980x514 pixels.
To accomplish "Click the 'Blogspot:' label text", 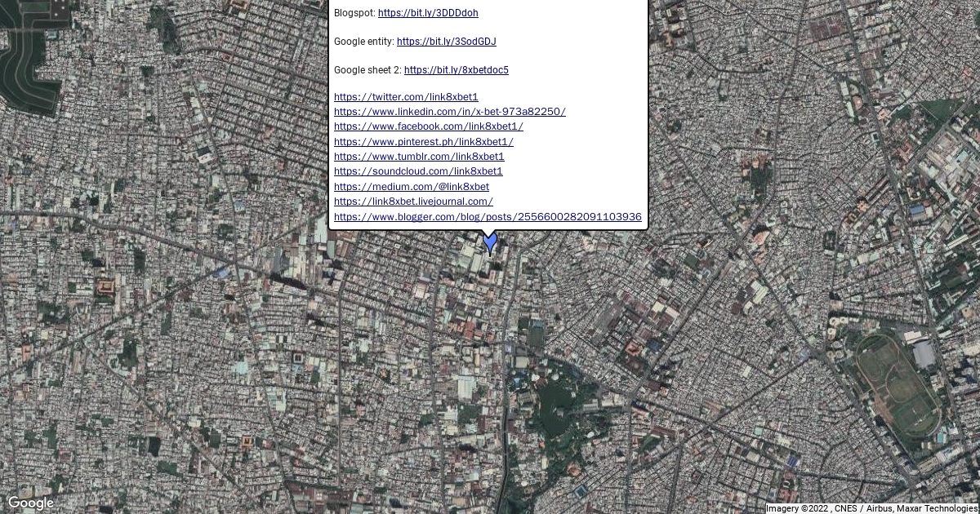I will [354, 13].
